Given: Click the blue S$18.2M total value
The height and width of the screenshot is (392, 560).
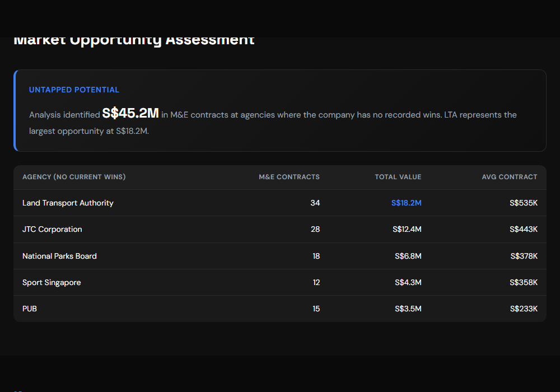Looking at the screenshot, I should 406,203.
